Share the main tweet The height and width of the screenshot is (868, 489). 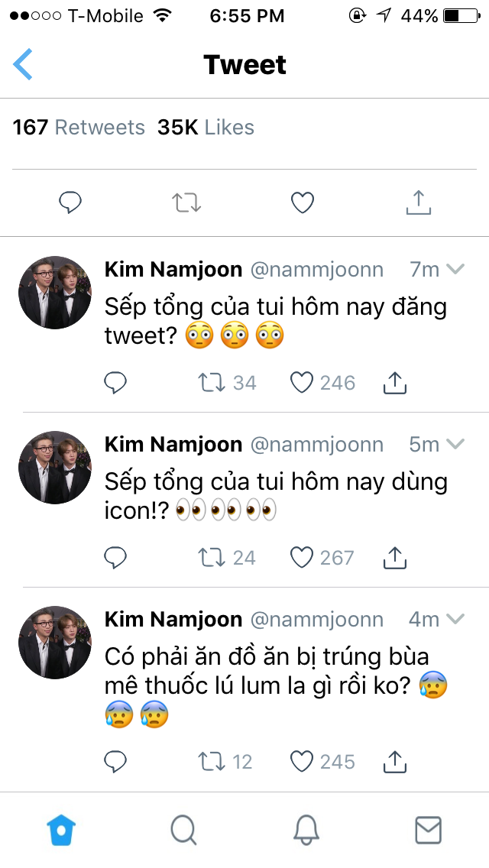point(418,202)
